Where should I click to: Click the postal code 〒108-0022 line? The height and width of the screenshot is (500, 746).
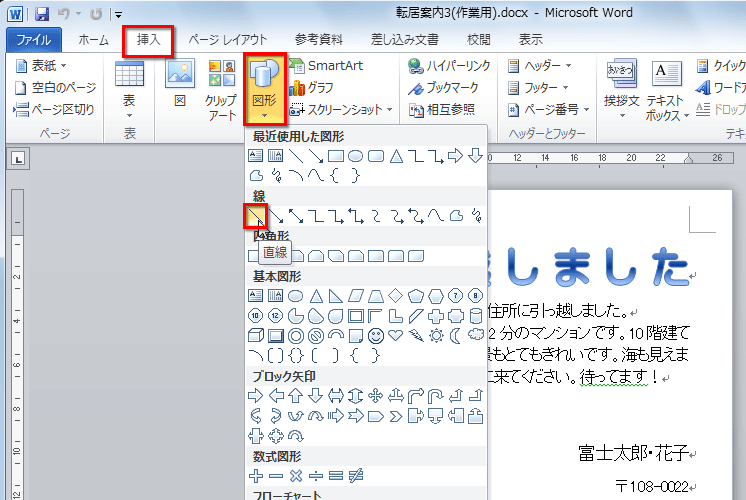coord(652,486)
